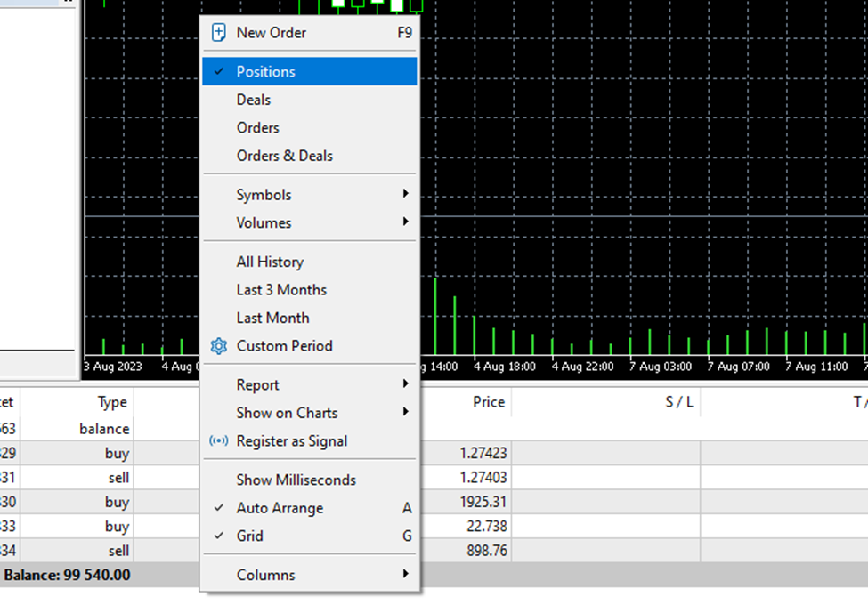
Task: Click the 3 Aug 2023 date label
Action: [113, 367]
